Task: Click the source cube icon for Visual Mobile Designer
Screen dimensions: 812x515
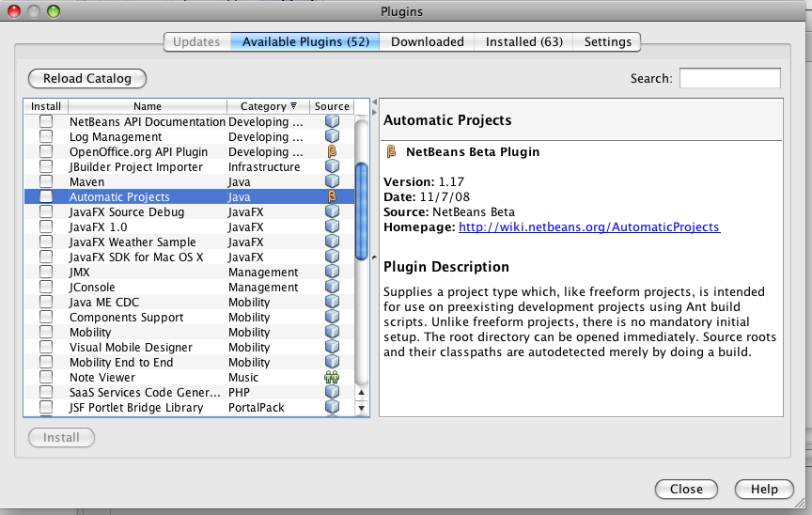Action: pos(332,348)
